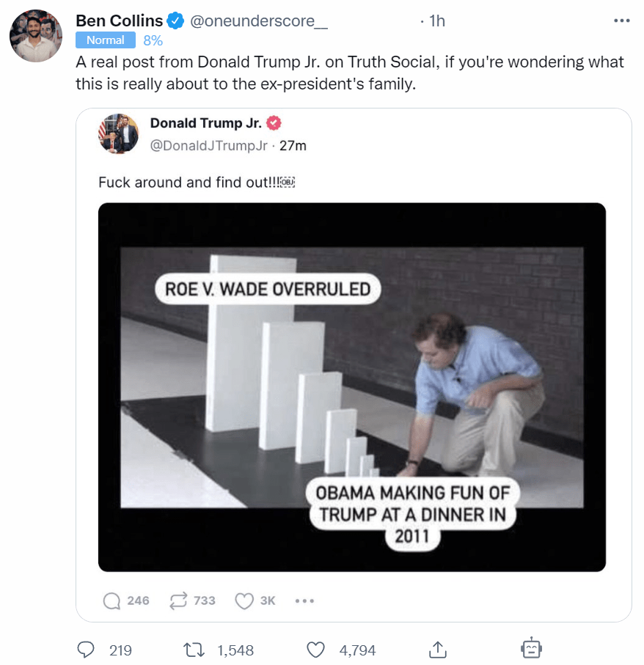Click the 8% score next to Normal
Viewport: 644px width, 665px height.
153,40
